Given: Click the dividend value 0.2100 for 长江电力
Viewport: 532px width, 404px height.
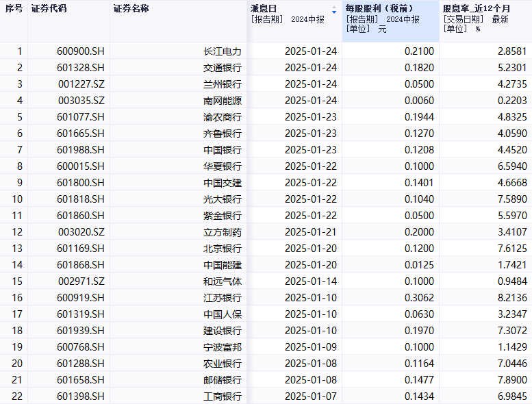Looking at the screenshot, I should click(419, 51).
